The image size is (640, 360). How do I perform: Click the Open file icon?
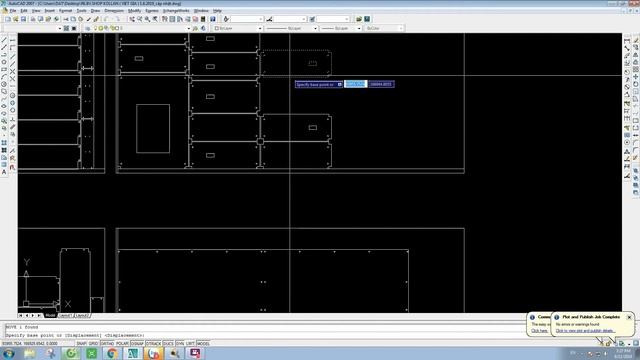click(x=16, y=19)
